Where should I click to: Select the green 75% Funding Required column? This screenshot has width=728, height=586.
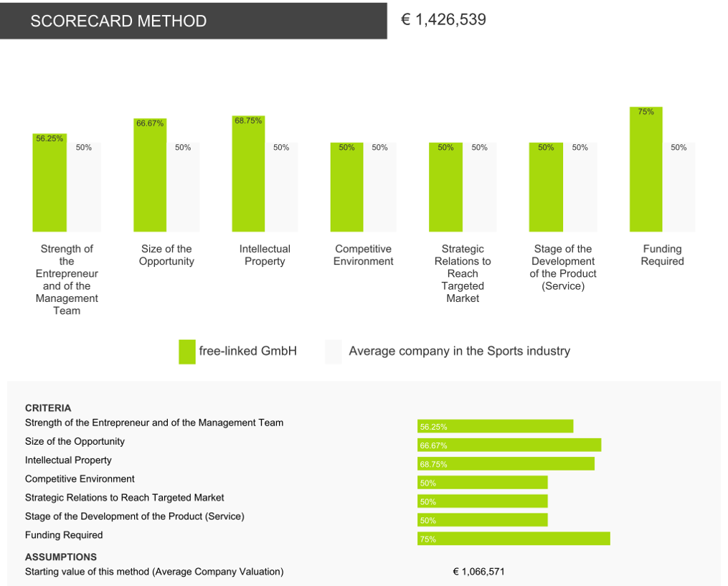pyautogui.click(x=646, y=170)
